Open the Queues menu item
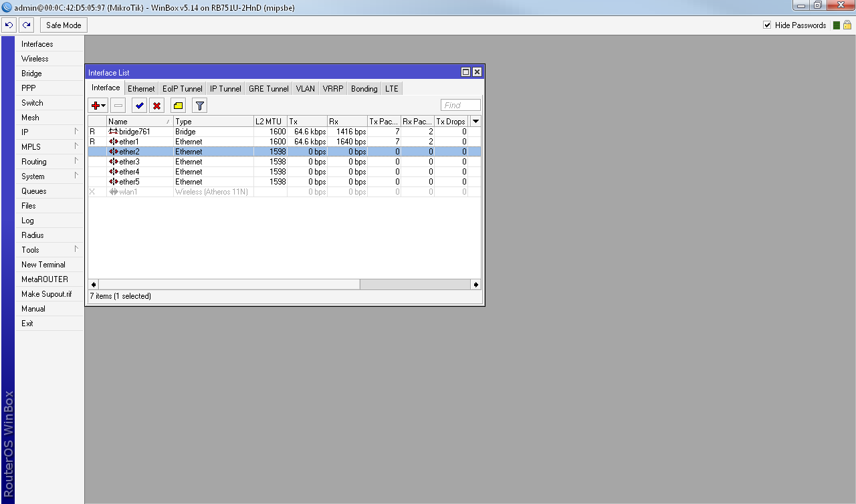 coord(49,191)
